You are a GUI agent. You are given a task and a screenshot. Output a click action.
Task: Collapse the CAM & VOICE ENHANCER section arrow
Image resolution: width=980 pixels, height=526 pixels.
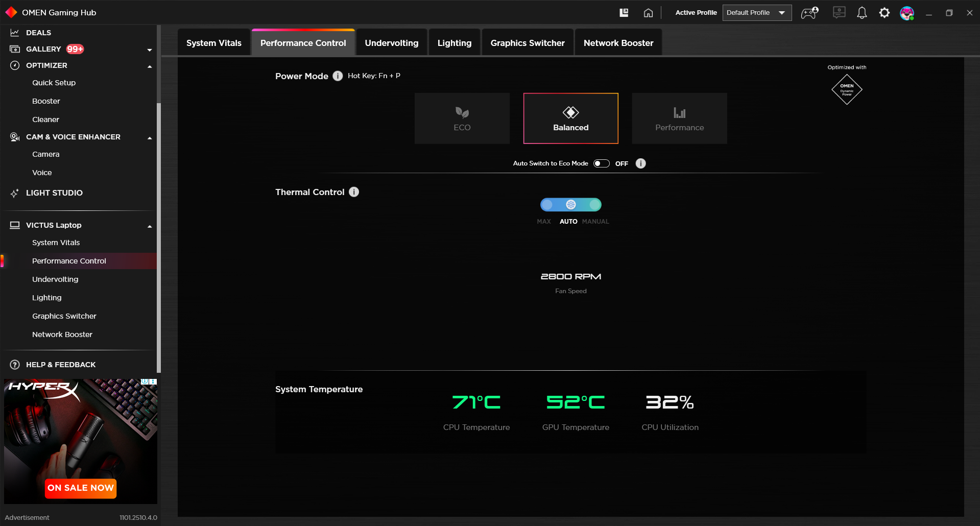(x=150, y=138)
